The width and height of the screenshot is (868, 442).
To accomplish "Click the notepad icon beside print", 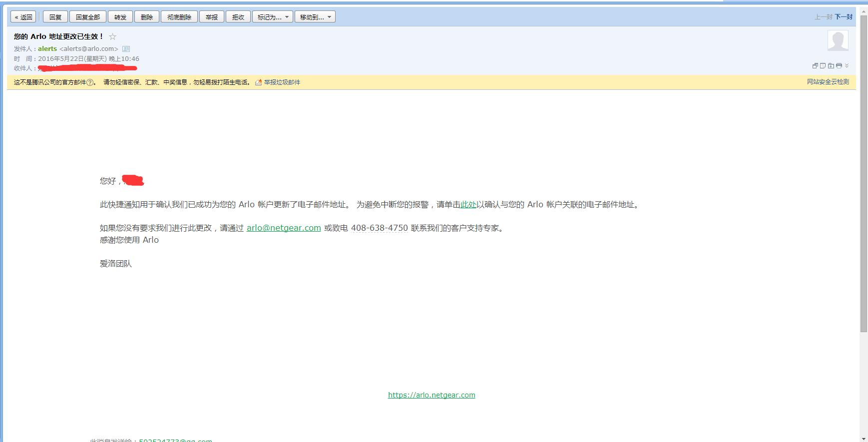I will [823, 65].
